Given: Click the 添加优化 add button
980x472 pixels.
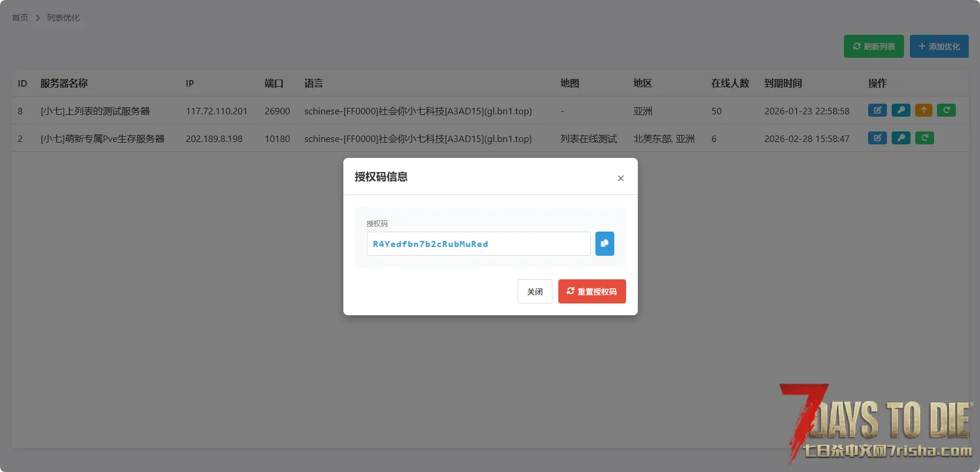Looking at the screenshot, I should (939, 47).
